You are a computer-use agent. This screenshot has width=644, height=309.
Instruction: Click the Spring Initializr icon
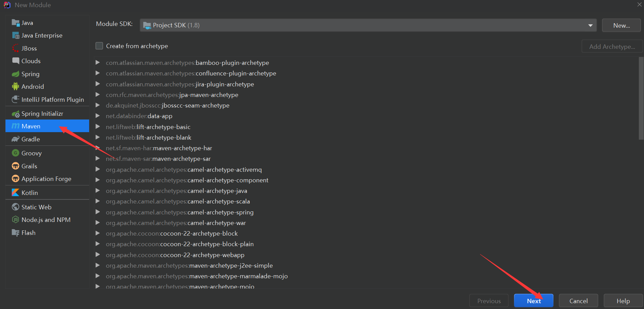pos(15,114)
